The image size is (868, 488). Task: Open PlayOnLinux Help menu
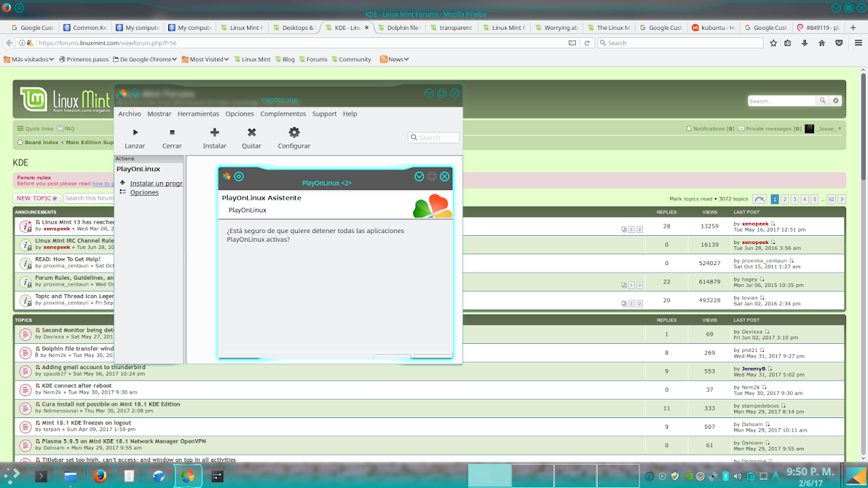pyautogui.click(x=350, y=114)
